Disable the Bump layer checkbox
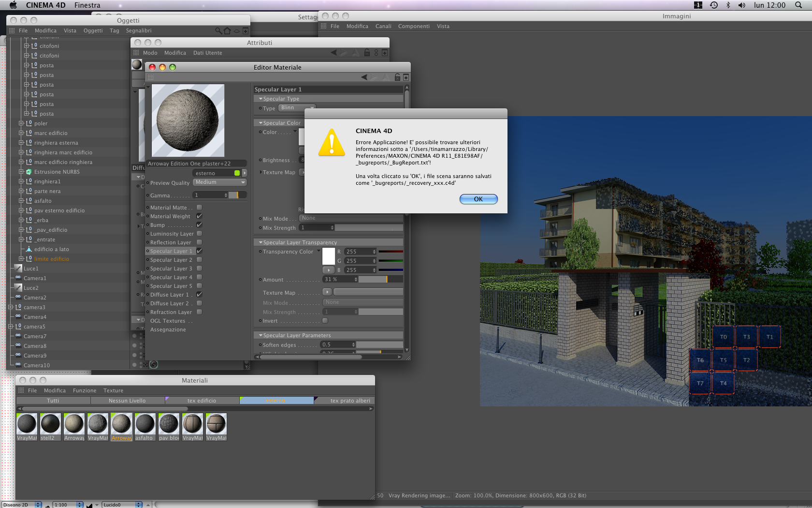812x508 pixels. [x=199, y=225]
